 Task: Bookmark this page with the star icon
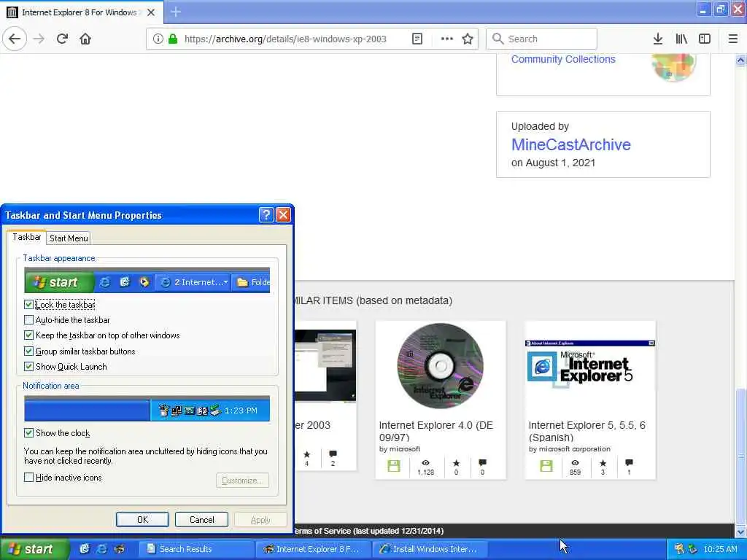click(468, 39)
